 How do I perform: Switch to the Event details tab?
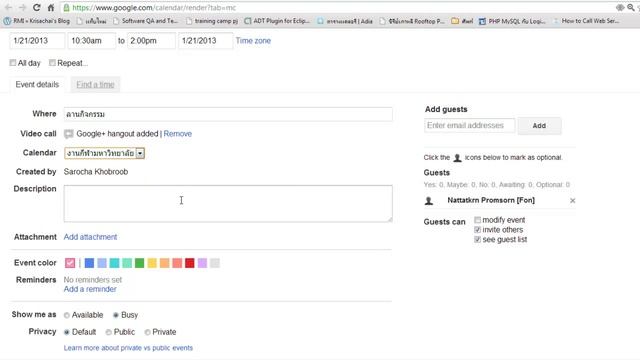coord(37,84)
